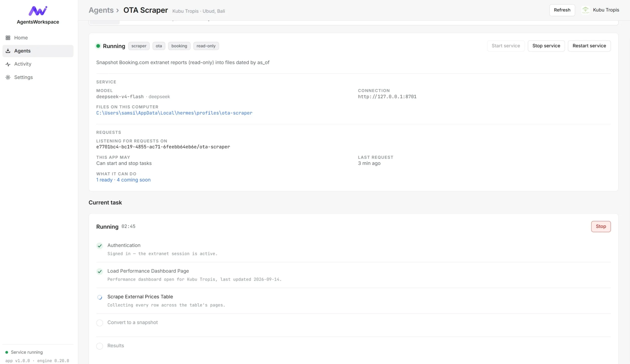Open the '1 ready · 4 coming soon' link

pos(123,180)
